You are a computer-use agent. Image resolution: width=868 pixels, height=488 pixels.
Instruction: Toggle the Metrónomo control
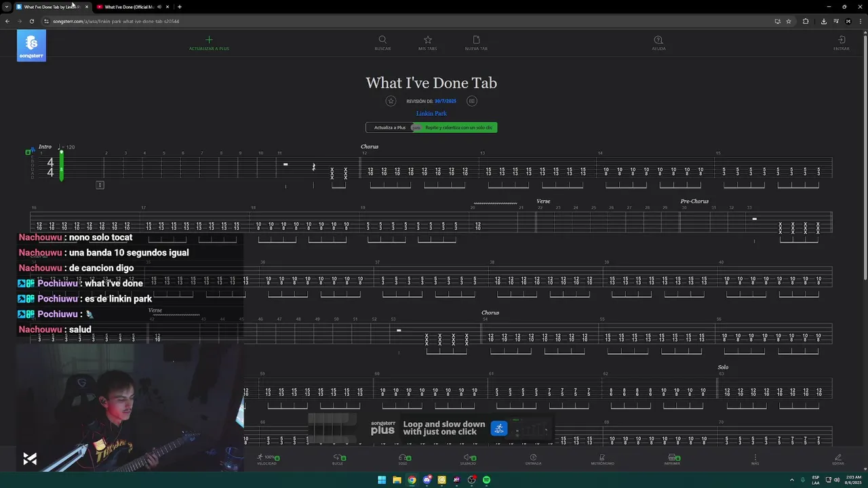point(602,460)
